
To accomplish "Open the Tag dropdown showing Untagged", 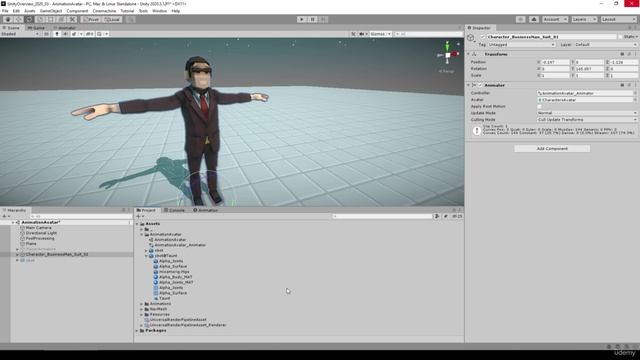I will [521, 44].
